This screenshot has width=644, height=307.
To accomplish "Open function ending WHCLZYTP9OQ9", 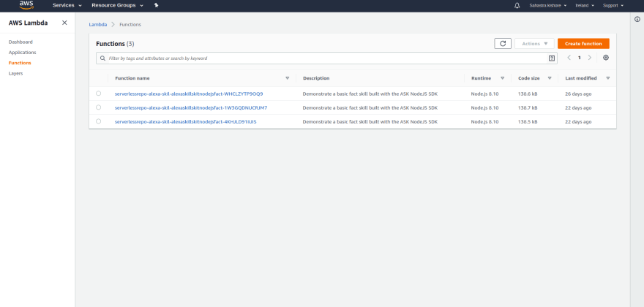I will coord(189,94).
